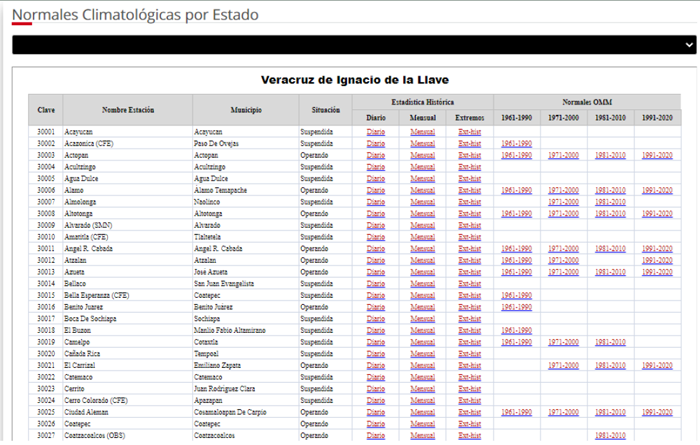
Task: Open Diario link for Acayucan station
Action: [376, 132]
